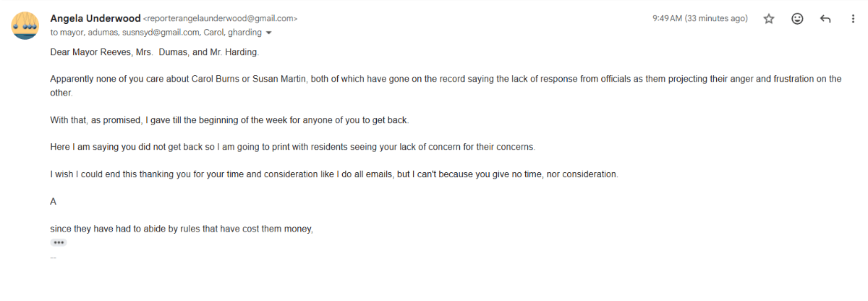Click the recipient named Carol
Viewport: 868px width, 301px height.
(215, 33)
